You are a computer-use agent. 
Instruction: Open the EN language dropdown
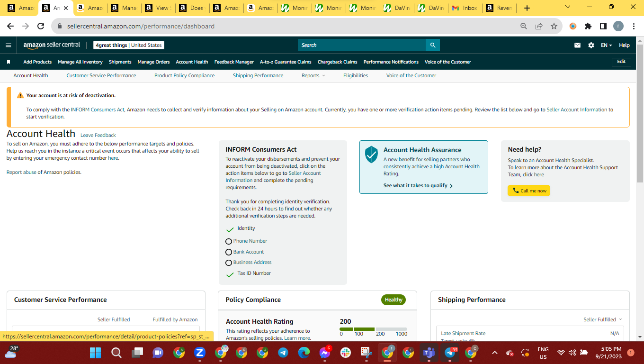point(606,45)
